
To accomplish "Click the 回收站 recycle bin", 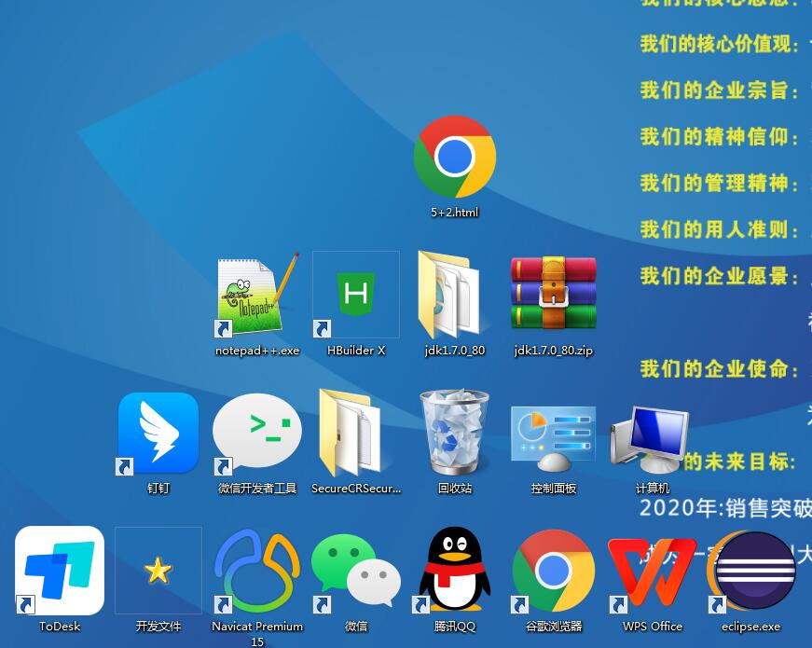I will click(454, 433).
